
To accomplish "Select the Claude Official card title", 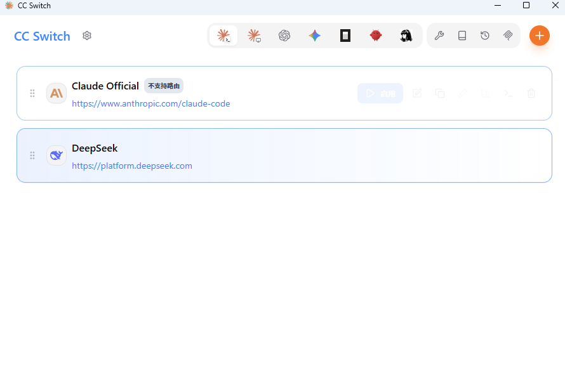I will click(x=105, y=86).
